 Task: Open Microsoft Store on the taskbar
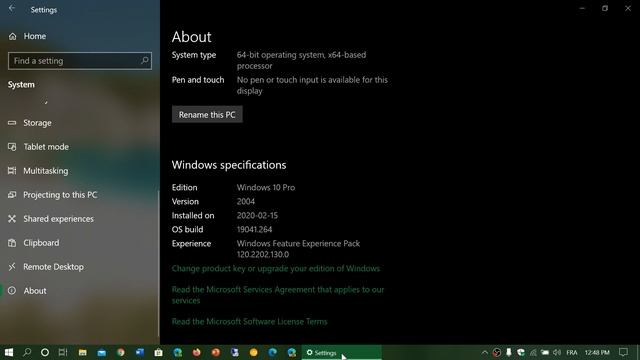pos(158,352)
